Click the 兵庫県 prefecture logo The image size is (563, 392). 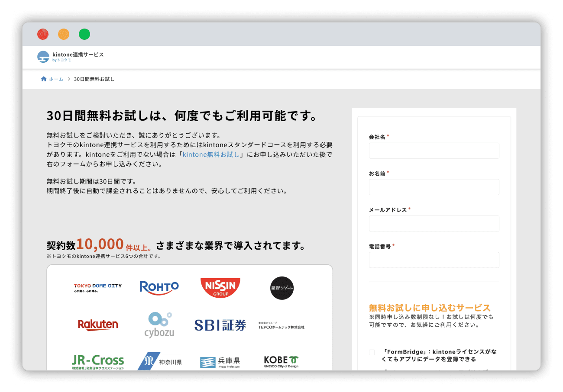[x=220, y=362]
